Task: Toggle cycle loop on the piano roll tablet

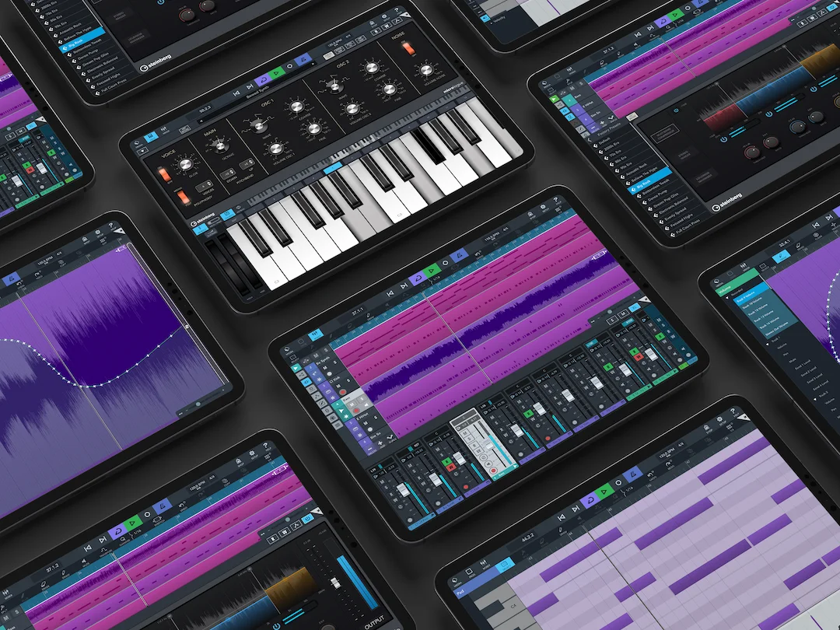Action: (590, 499)
